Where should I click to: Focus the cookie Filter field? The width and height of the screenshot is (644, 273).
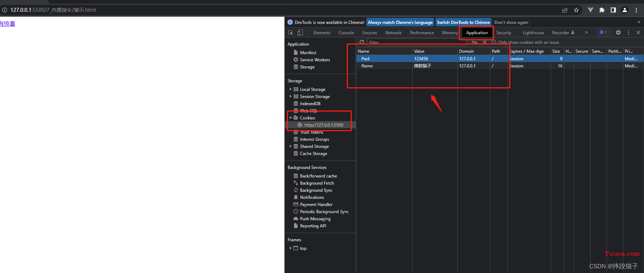416,42
